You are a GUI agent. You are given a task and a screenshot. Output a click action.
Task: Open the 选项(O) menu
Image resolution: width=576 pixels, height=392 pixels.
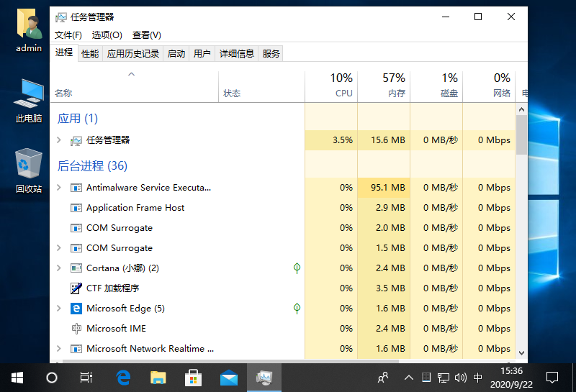tap(107, 35)
